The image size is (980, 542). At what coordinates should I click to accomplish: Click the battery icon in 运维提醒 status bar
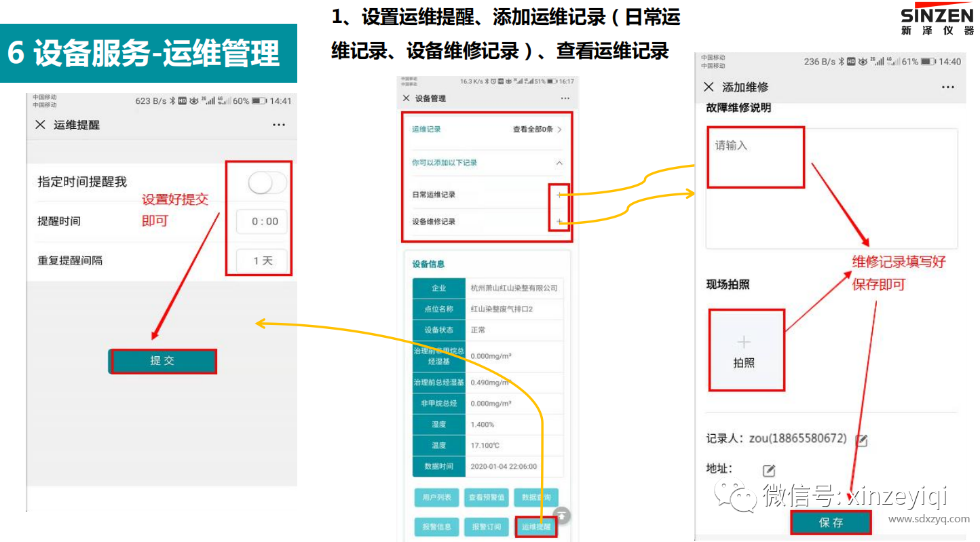[259, 101]
